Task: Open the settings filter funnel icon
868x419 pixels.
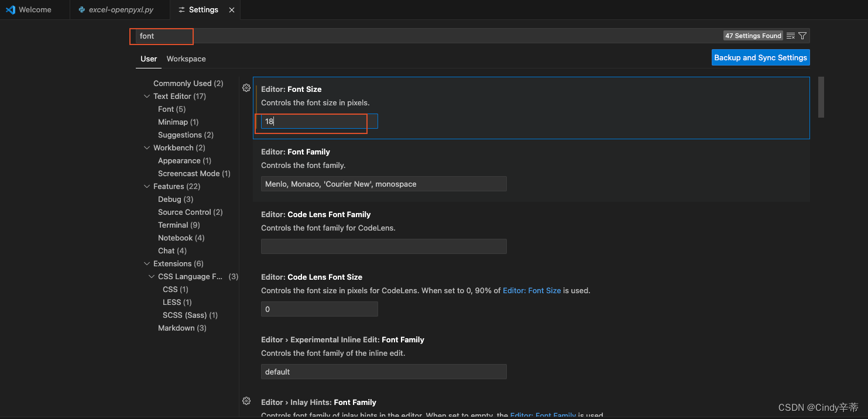Action: point(802,36)
